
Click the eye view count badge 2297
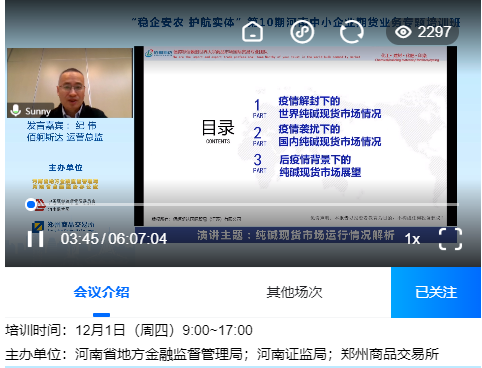pos(422,32)
